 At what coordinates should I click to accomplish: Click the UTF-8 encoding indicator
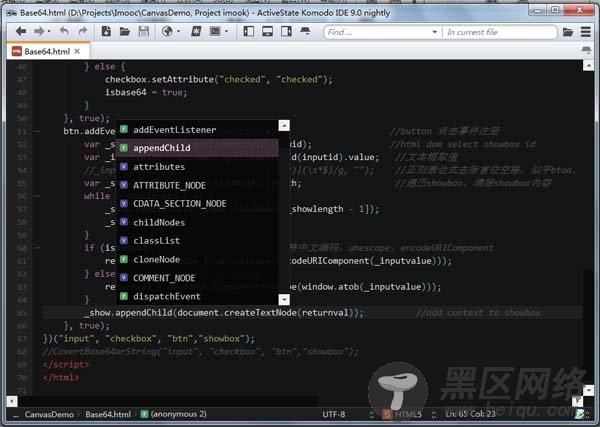[334, 414]
